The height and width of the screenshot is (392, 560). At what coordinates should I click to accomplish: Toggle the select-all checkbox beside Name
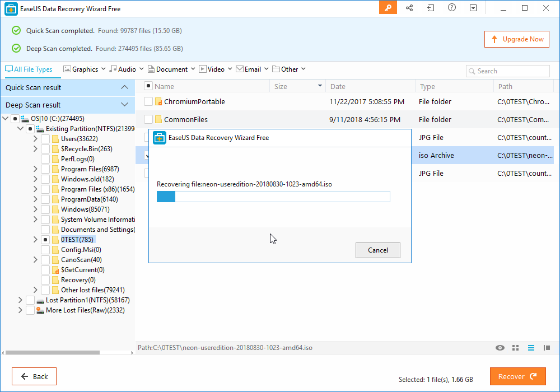tap(148, 86)
